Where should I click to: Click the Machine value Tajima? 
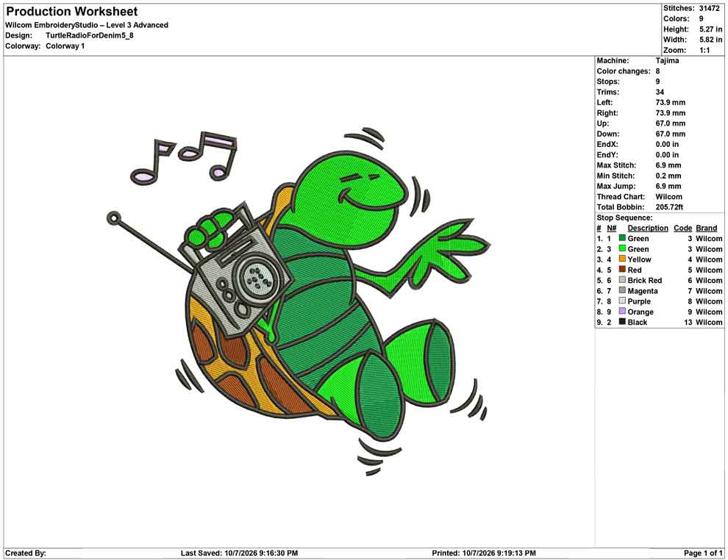coord(667,61)
